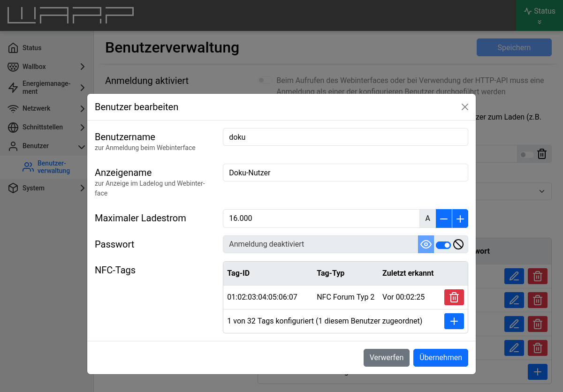Screen dimensions: 563x392
Task: Click the globe icon beside Schnittstellen
Action: 14,127
